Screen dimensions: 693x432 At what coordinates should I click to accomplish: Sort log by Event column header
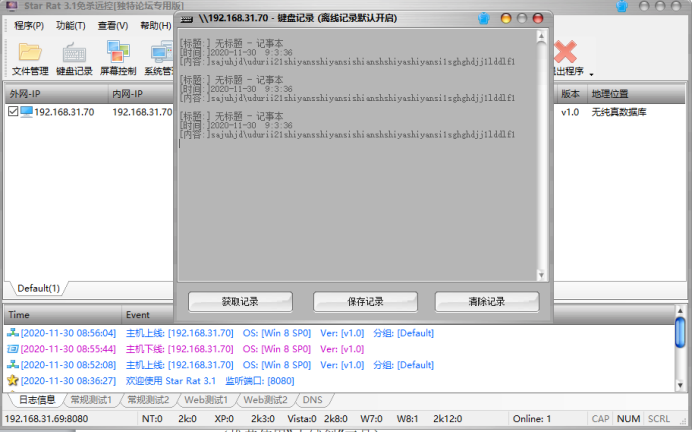[148, 315]
